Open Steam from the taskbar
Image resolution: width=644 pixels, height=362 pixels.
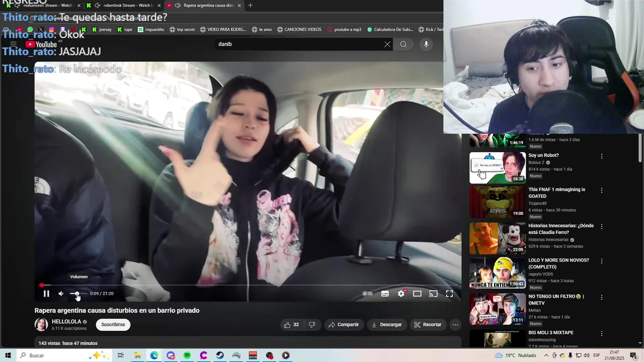220,355
